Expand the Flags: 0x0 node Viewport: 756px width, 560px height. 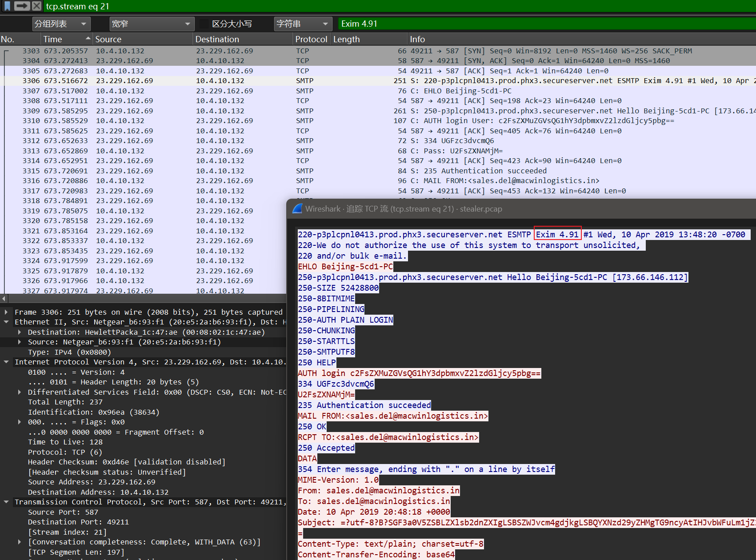click(x=20, y=422)
